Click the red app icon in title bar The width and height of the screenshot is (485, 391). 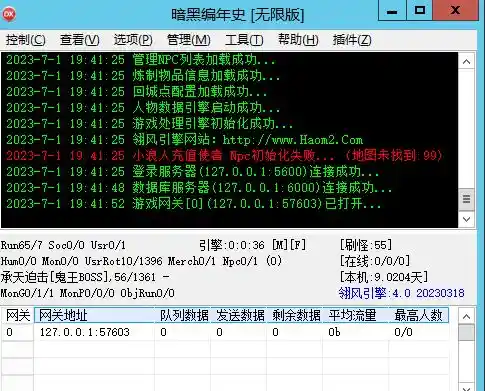[x=9, y=14]
